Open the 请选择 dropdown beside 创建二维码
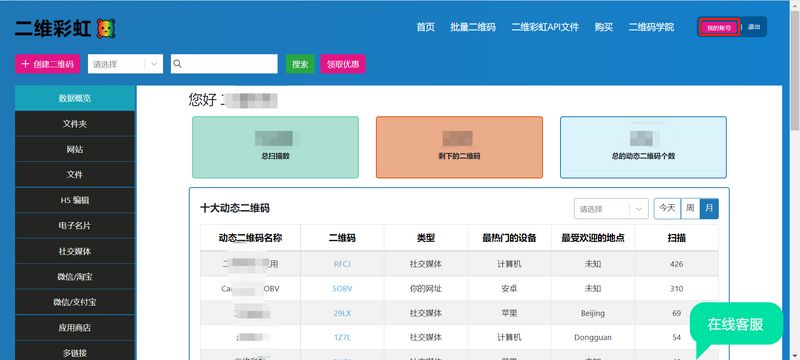Image resolution: width=800 pixels, height=360 pixels. (x=126, y=64)
